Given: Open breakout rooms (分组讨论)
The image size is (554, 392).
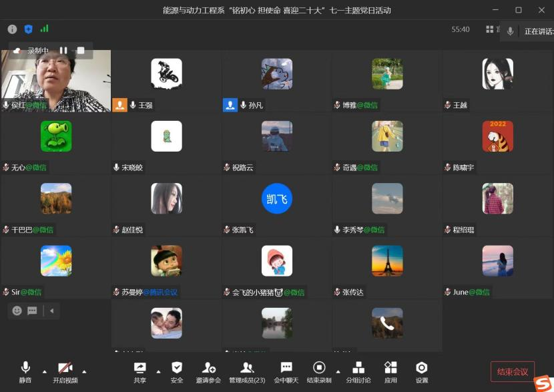Looking at the screenshot, I should click(358, 372).
